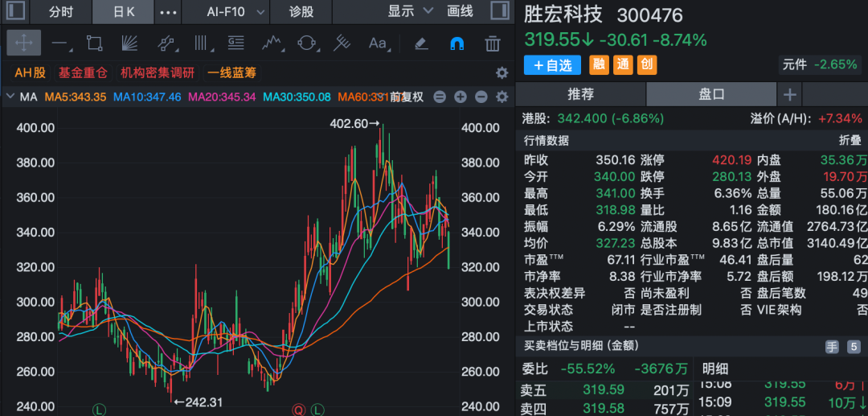Click the 一线蓝筹 tag
Screen dimensions: 868x416
coord(232,72)
